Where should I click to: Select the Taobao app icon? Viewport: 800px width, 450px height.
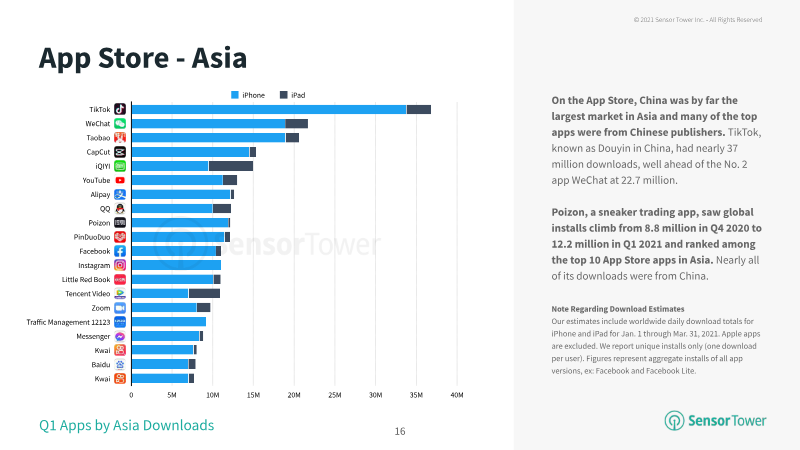[120, 138]
